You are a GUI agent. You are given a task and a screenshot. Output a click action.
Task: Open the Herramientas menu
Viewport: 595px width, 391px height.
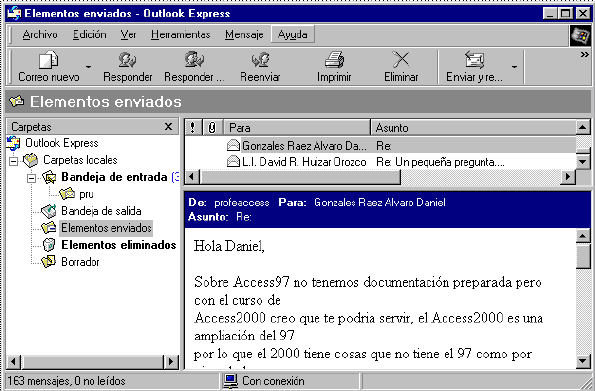181,35
